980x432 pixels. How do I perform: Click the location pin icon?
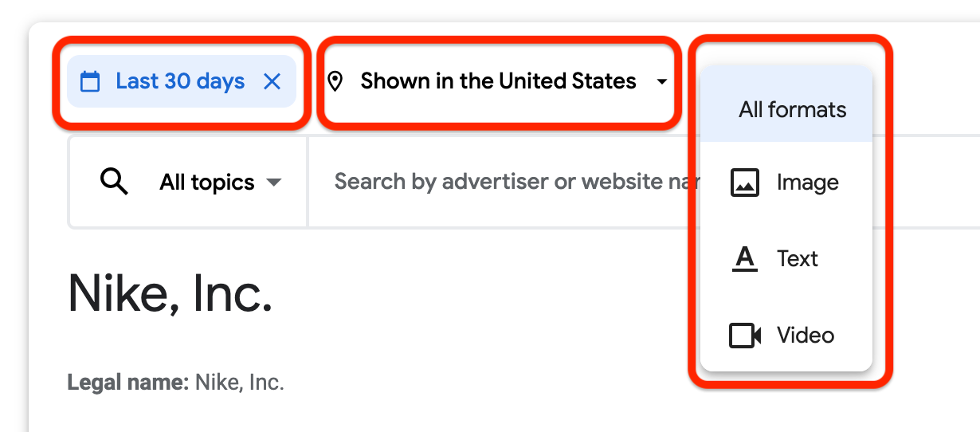coord(335,81)
